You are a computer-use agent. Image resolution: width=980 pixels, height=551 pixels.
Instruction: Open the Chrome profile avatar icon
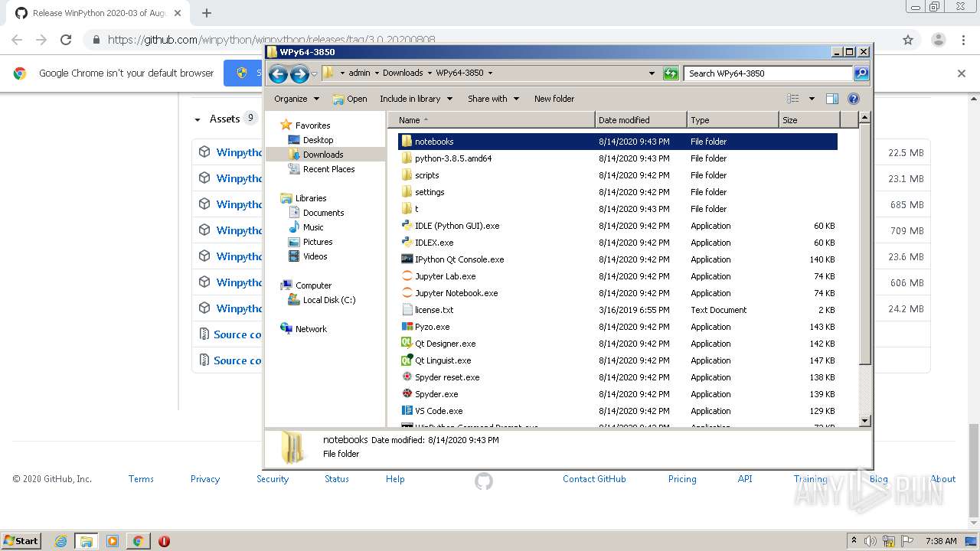938,40
